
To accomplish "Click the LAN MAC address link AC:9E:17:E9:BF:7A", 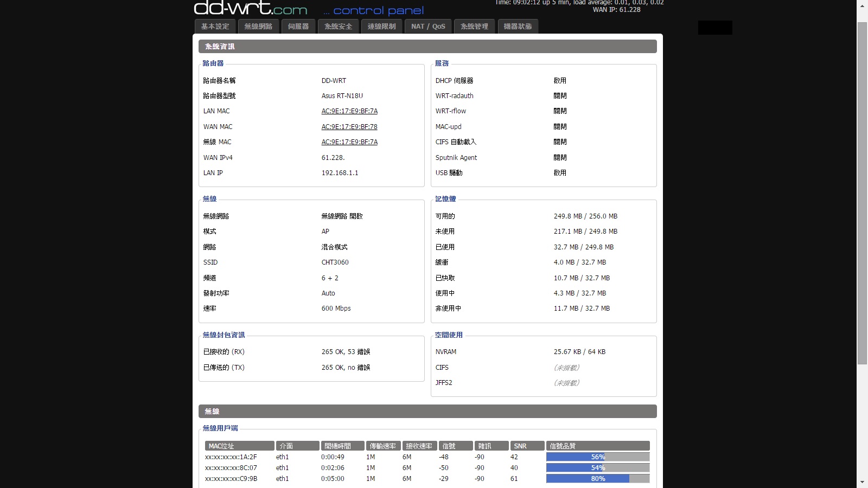I will coord(349,111).
